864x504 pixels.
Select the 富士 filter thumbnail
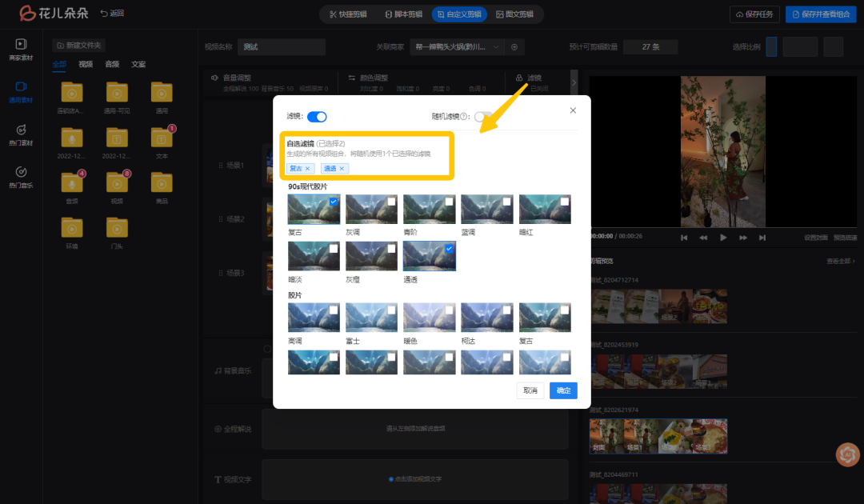tap(371, 318)
